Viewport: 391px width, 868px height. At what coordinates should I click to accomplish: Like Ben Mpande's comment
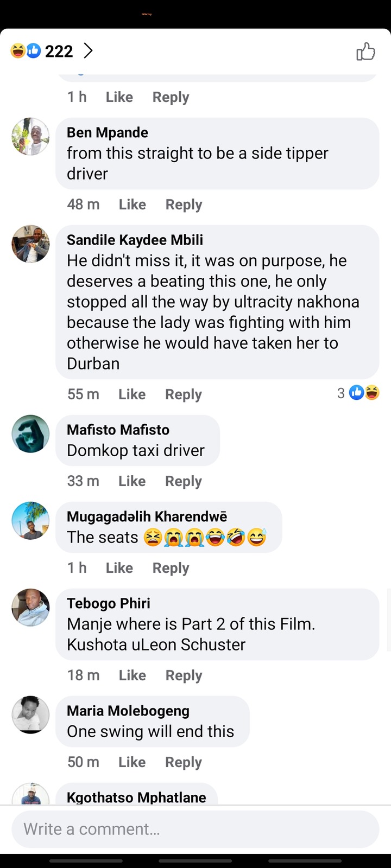coord(132,205)
